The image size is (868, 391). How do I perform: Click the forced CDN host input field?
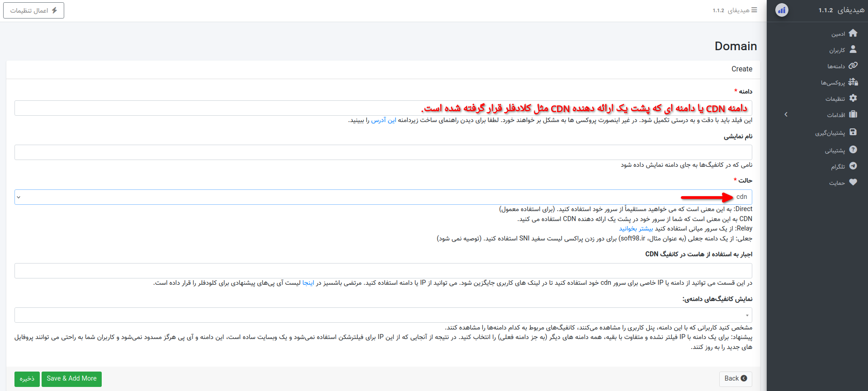click(x=383, y=271)
